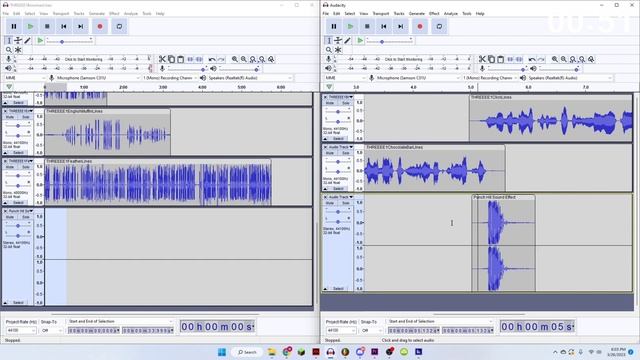
Task: Open the Project Rate dropdown in the left window
Action: (x=21, y=330)
